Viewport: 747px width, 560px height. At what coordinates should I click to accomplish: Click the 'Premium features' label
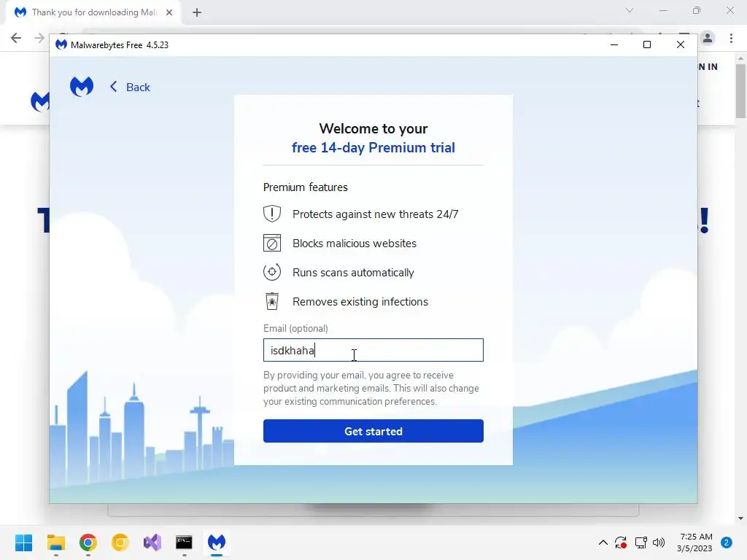pyautogui.click(x=306, y=187)
